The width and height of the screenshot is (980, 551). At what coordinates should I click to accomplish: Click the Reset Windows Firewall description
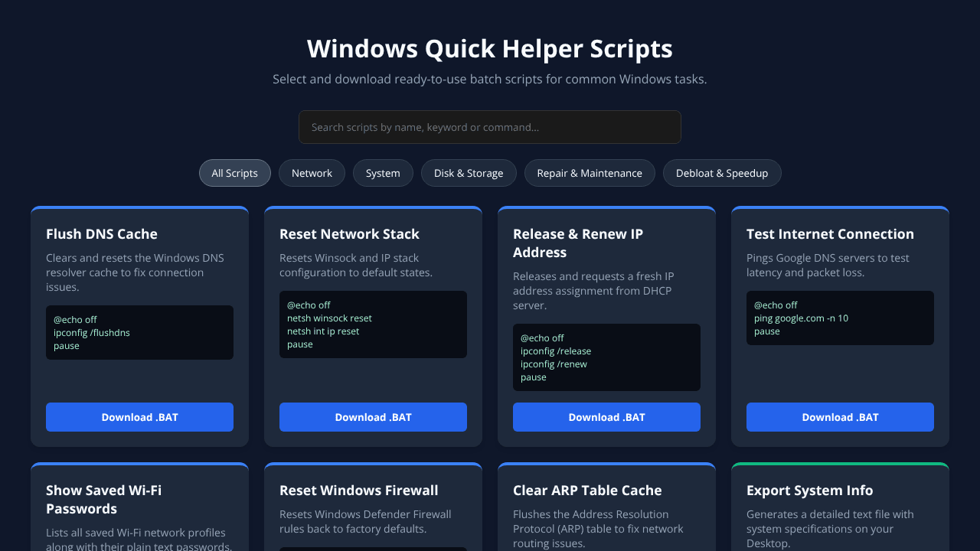pos(365,522)
